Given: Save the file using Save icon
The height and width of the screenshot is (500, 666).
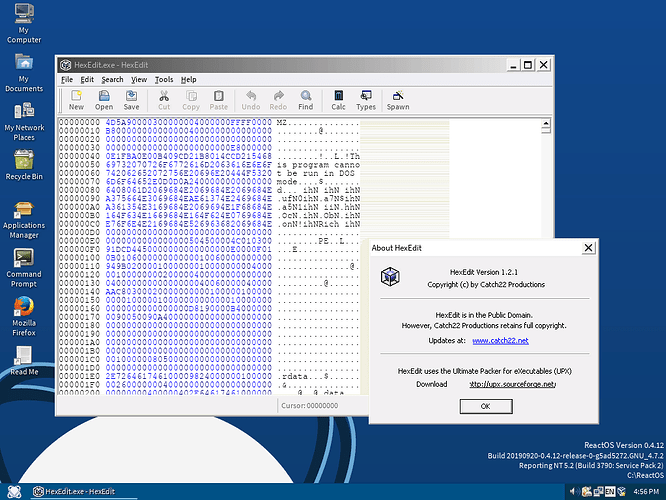Looking at the screenshot, I should pos(131,100).
